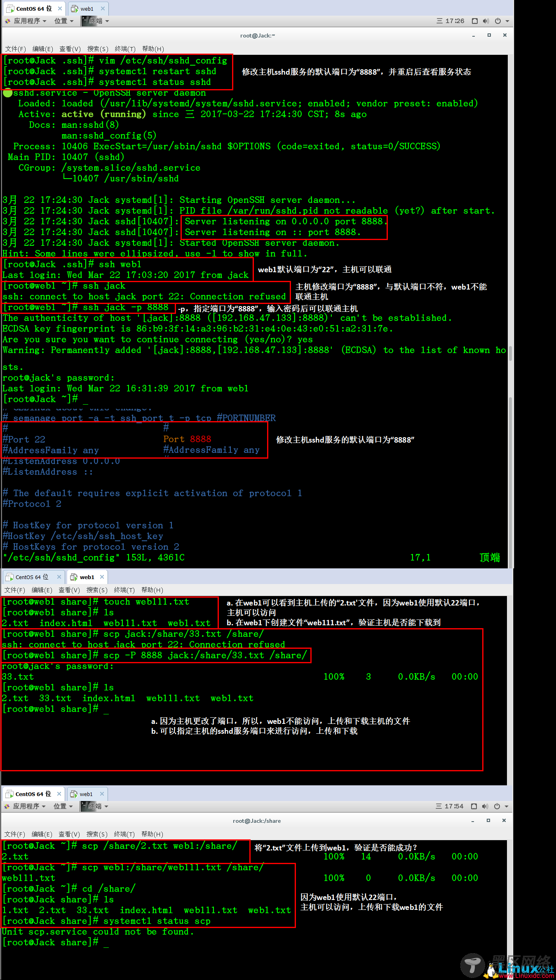Maximize the root@Jack:~ terminal window
This screenshot has height=980, width=556.
(x=489, y=35)
